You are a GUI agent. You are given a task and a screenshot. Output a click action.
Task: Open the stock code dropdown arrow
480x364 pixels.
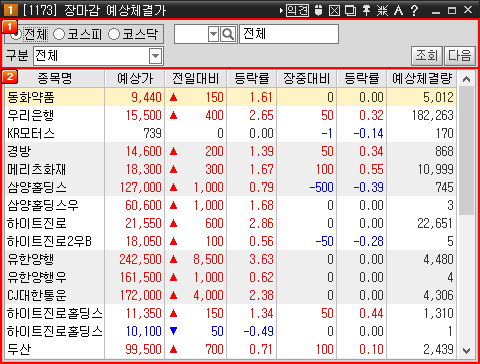coord(213,34)
